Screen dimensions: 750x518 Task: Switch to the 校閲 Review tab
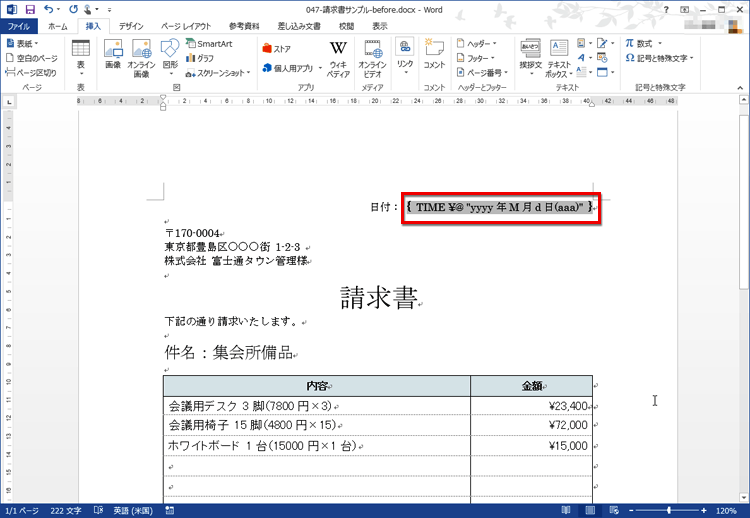tap(346, 26)
